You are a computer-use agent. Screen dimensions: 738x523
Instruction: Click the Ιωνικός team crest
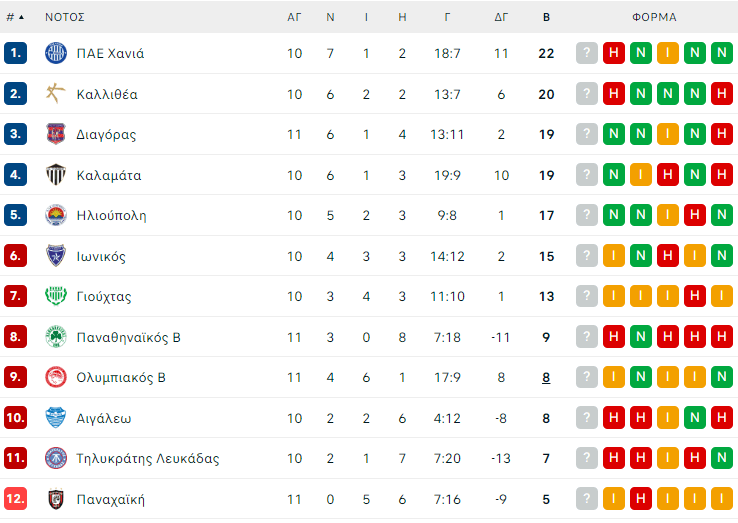tap(56, 256)
